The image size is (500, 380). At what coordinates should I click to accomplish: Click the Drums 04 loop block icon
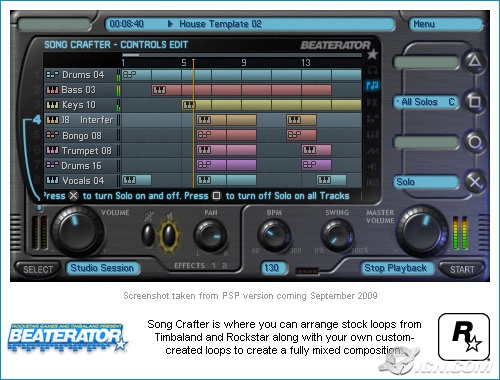pos(129,74)
